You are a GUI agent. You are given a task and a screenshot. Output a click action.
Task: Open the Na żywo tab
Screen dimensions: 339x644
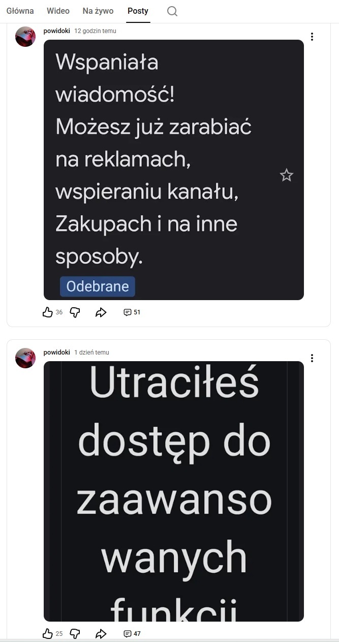[x=98, y=11]
